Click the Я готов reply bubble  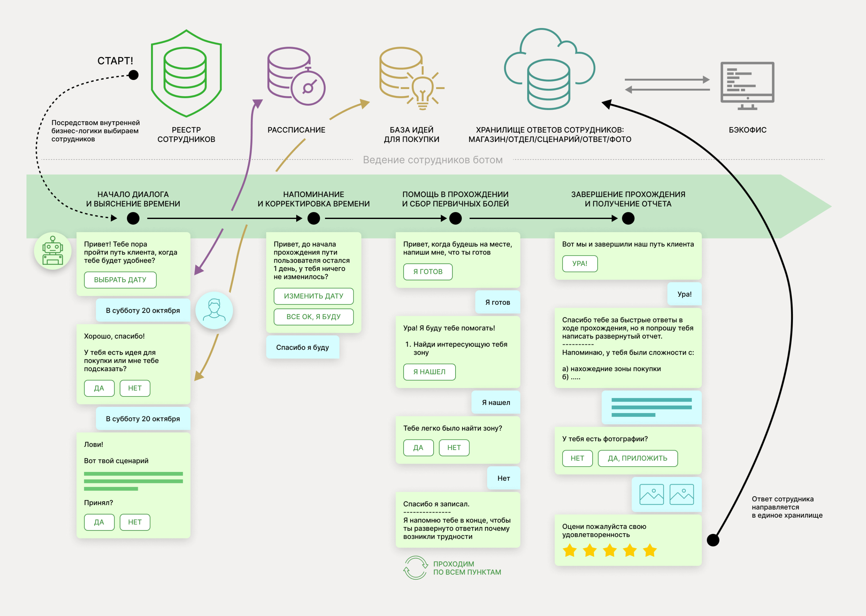[x=497, y=302]
